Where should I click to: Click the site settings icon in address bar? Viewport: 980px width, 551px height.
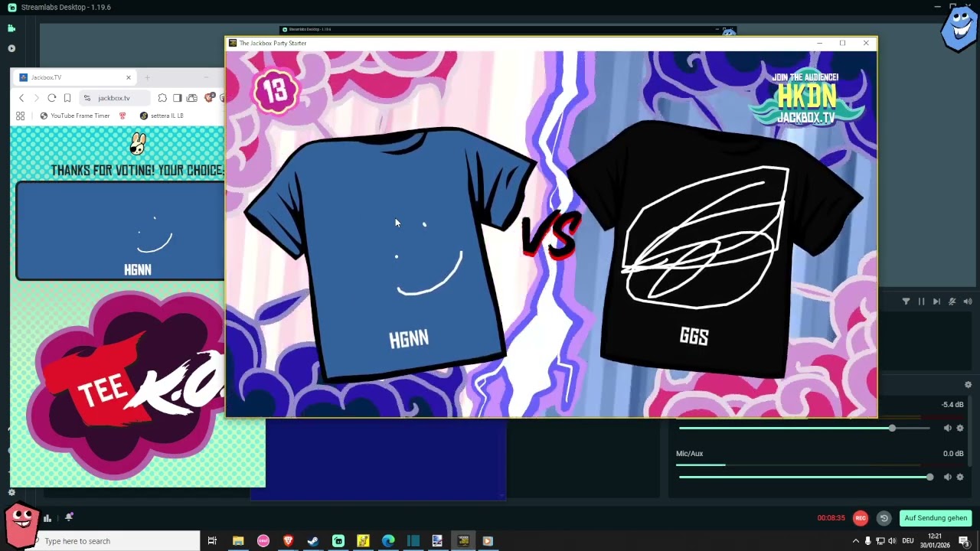pyautogui.click(x=87, y=98)
